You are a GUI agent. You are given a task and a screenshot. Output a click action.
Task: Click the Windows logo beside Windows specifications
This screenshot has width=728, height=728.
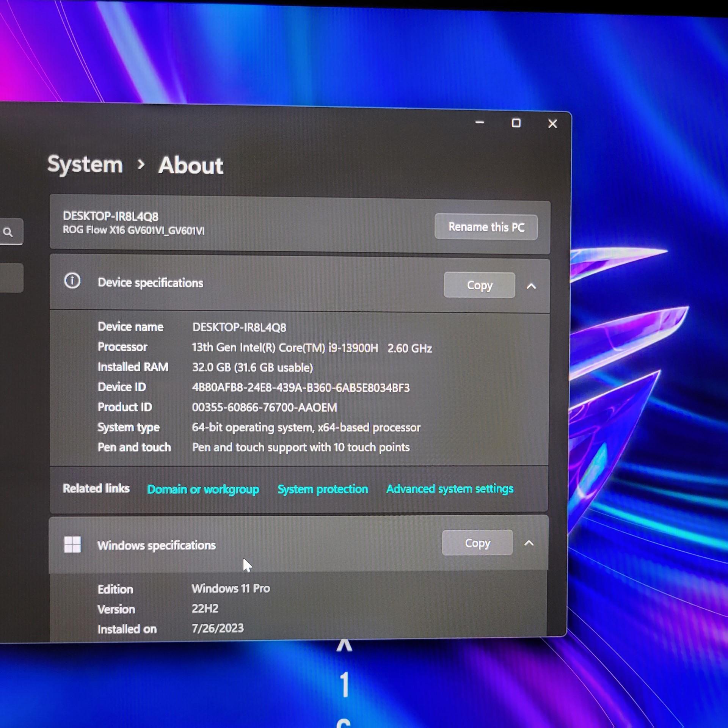coord(72,544)
